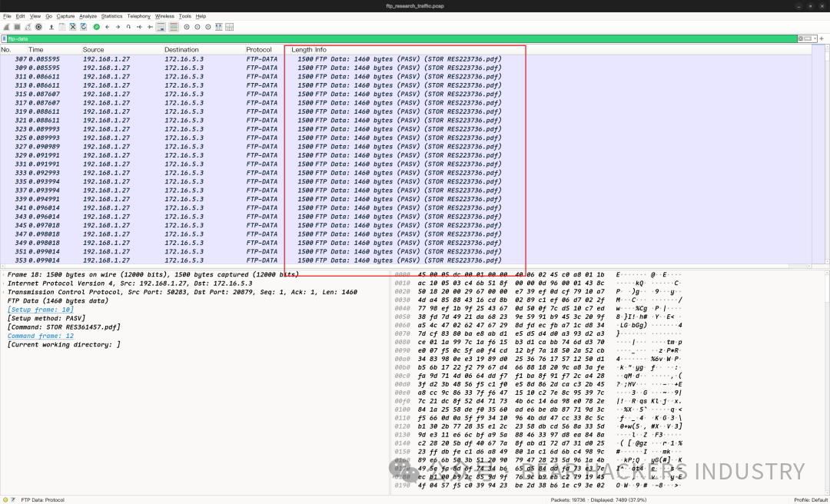Screen dimensions: 830x504
Task: Reset text to normal size
Action: (208, 27)
